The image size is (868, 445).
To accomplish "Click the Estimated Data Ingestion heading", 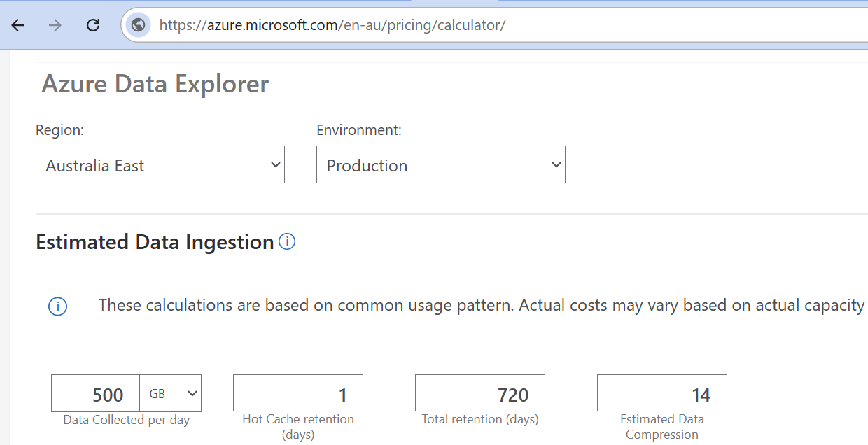I will pos(155,242).
